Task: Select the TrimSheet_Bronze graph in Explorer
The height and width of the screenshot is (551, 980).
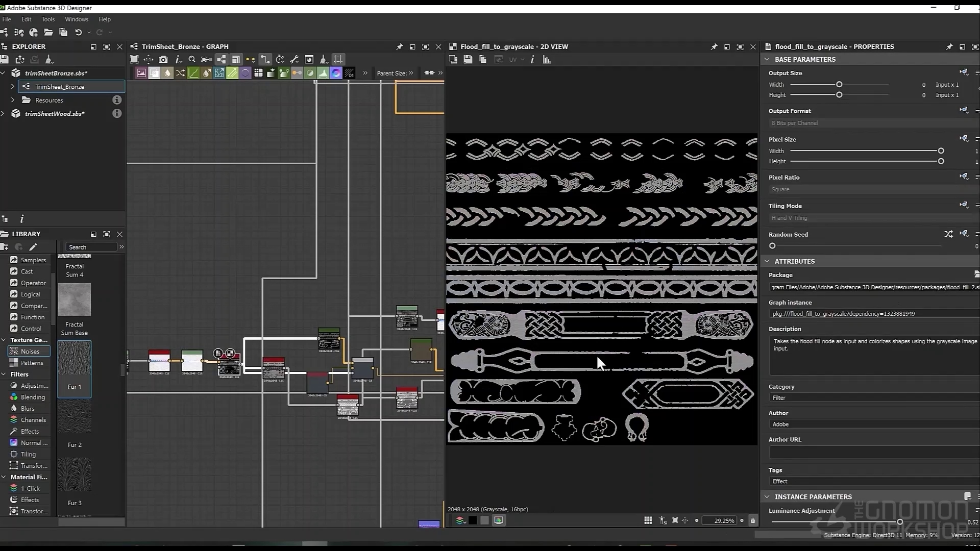Action: [x=60, y=87]
